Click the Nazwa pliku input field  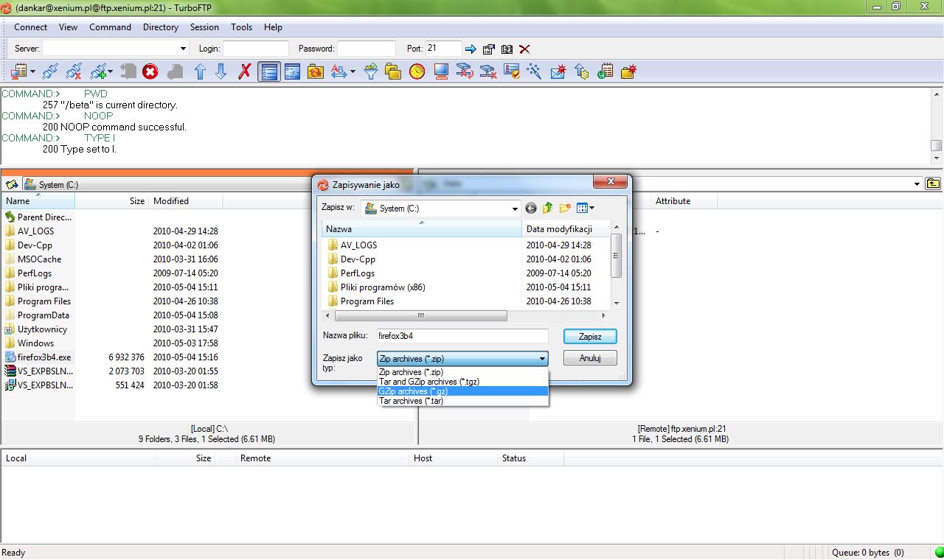point(462,336)
